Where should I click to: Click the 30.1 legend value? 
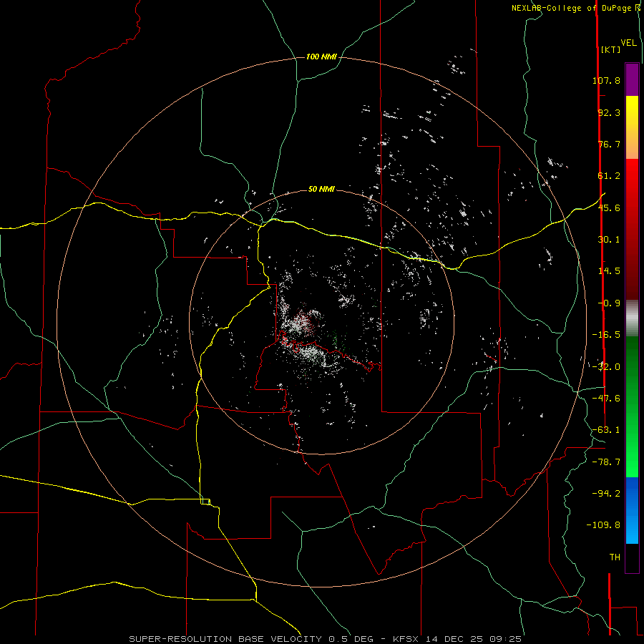[x=609, y=240]
